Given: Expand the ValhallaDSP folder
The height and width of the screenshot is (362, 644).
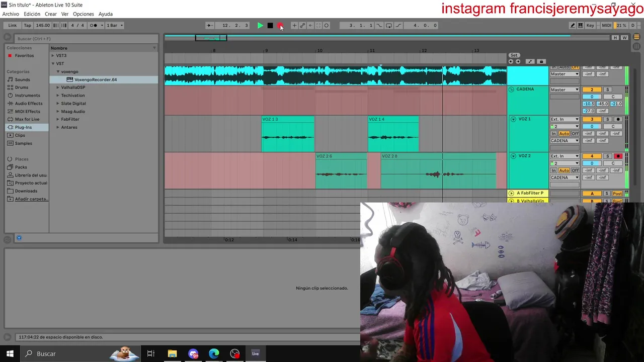Looking at the screenshot, I should (58, 87).
